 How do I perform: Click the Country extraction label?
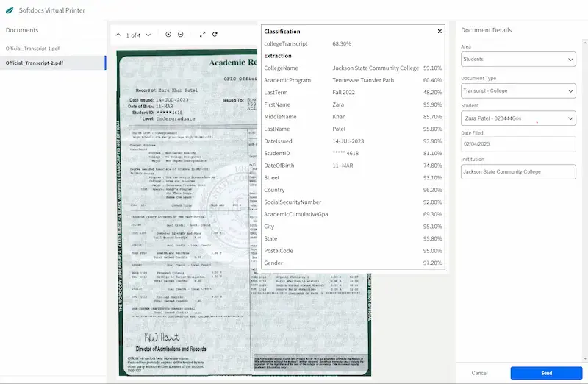coord(274,190)
